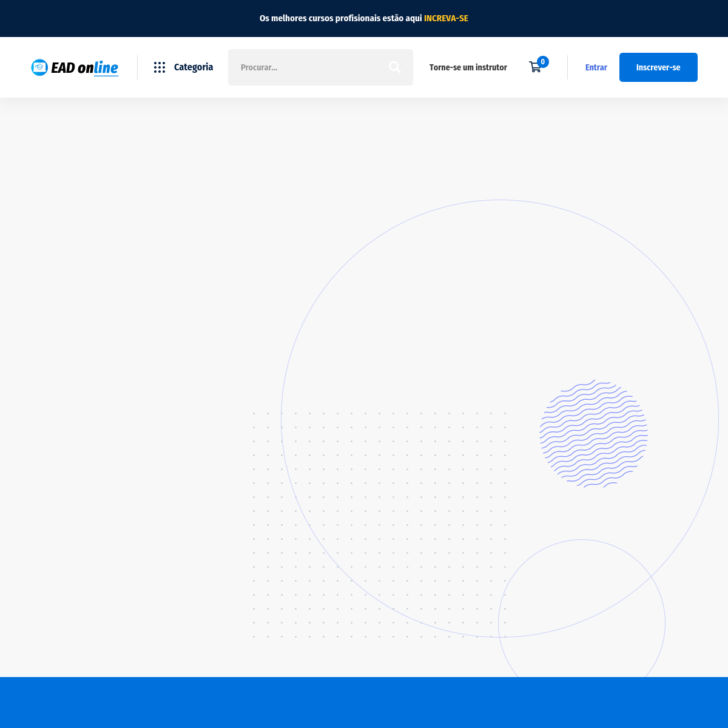Click the 'Os melhores cursos' banner text
This screenshot has width=728, height=728.
(340, 18)
